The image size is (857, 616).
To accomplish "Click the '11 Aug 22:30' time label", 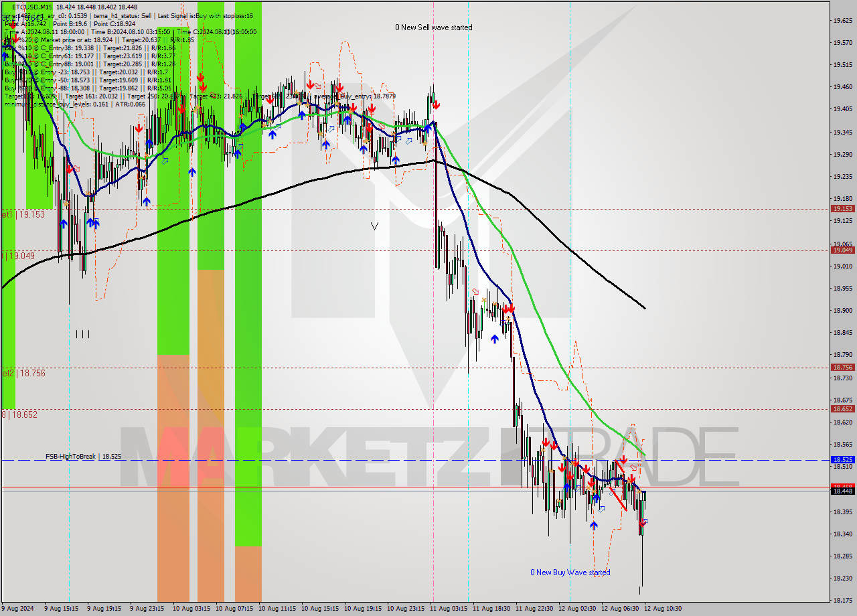I will click(534, 609).
